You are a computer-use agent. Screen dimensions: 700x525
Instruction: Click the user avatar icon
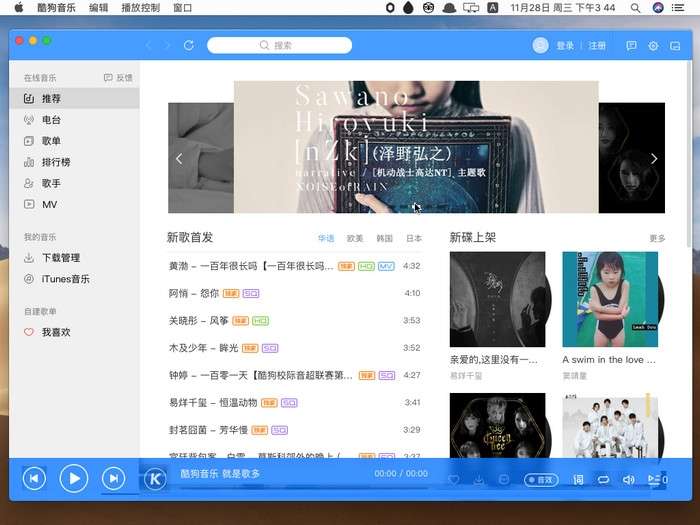(540, 45)
